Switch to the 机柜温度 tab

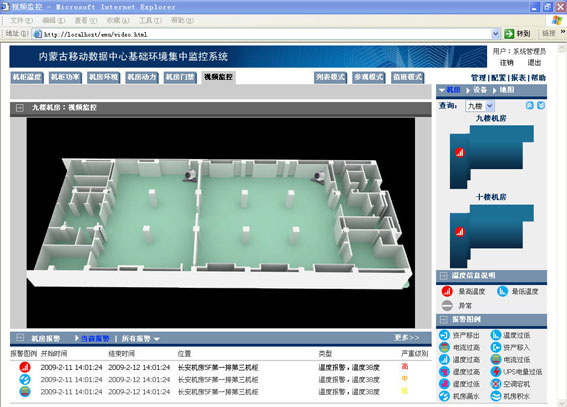pos(27,77)
